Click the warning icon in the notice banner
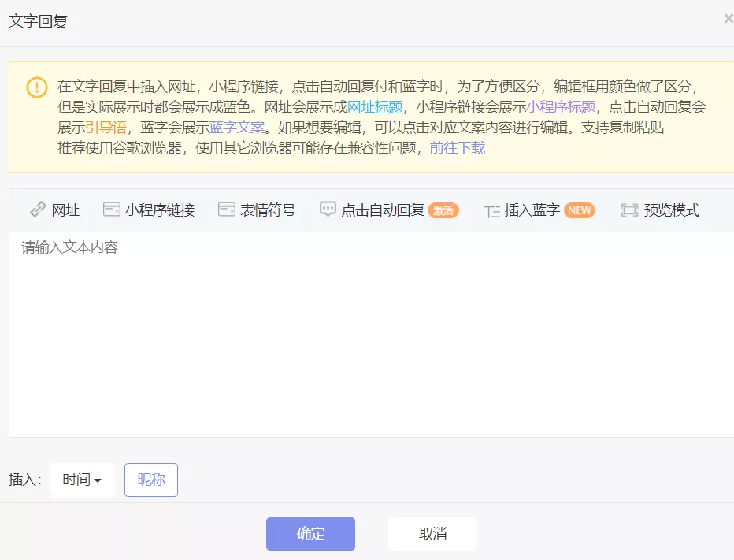The width and height of the screenshot is (734, 560). coord(36,88)
